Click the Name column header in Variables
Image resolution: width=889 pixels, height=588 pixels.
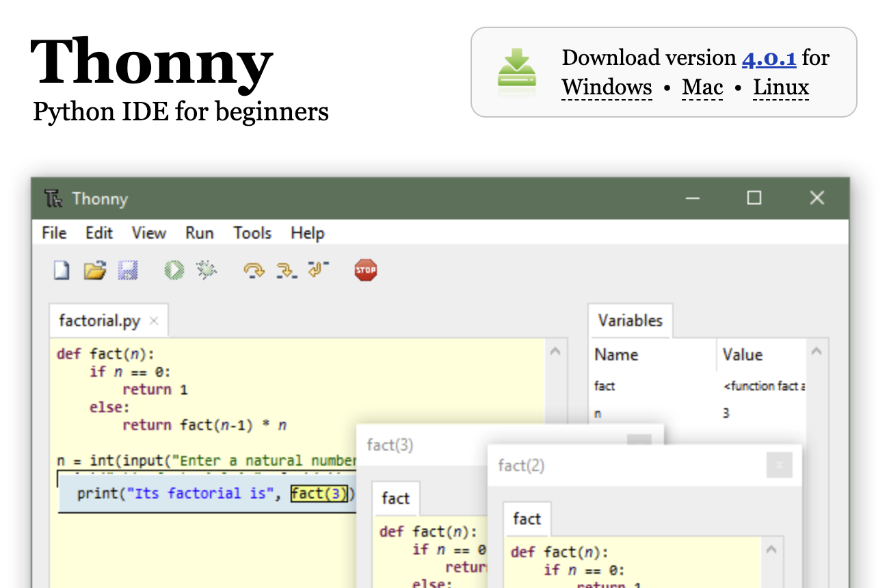[617, 354]
